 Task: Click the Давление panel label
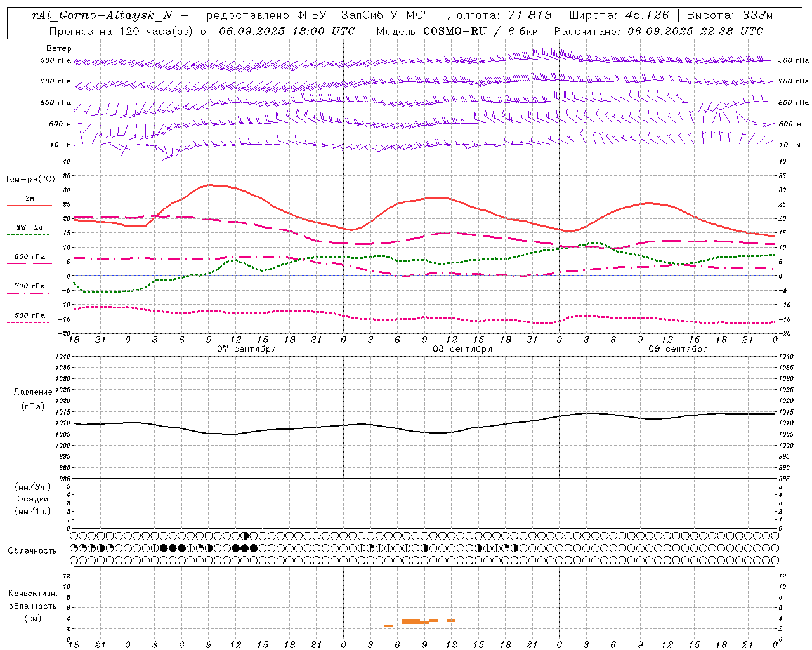pyautogui.click(x=33, y=392)
